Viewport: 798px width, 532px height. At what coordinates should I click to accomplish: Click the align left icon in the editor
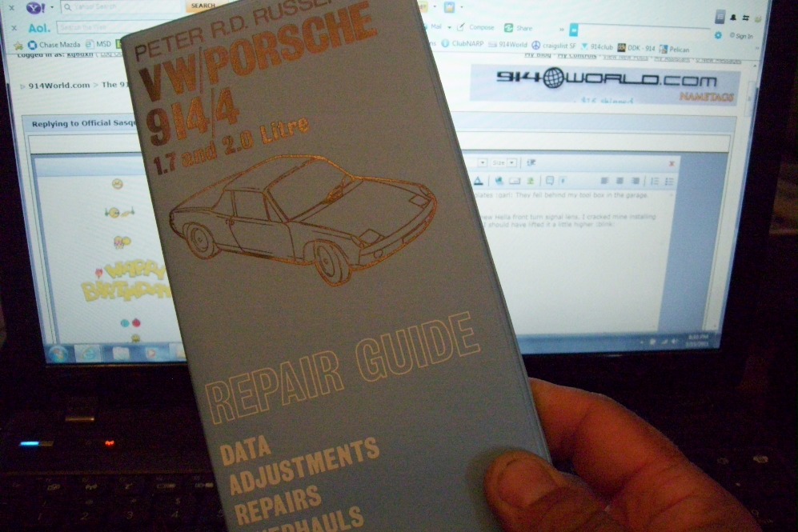604,181
